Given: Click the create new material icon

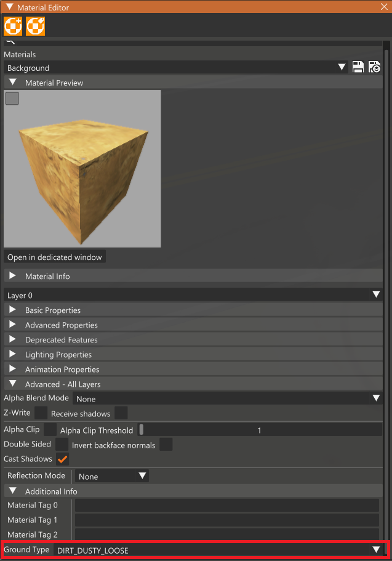Looking at the screenshot, I should [13, 26].
